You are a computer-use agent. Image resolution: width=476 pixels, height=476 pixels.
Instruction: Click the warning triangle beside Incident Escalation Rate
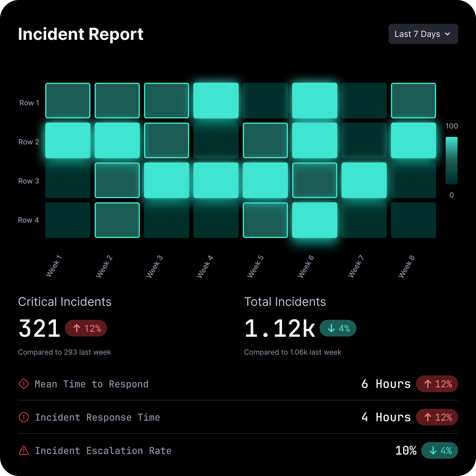click(x=24, y=451)
